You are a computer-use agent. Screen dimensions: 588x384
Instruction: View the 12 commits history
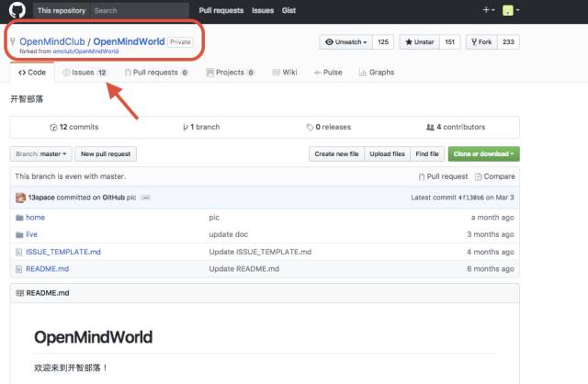(x=73, y=127)
